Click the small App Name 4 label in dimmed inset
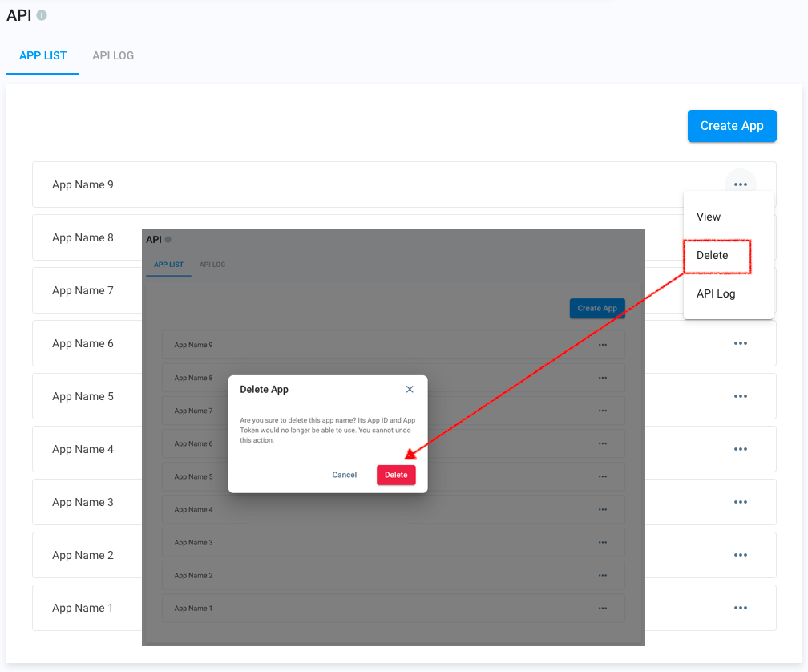This screenshot has height=672, width=808. pyautogui.click(x=193, y=510)
